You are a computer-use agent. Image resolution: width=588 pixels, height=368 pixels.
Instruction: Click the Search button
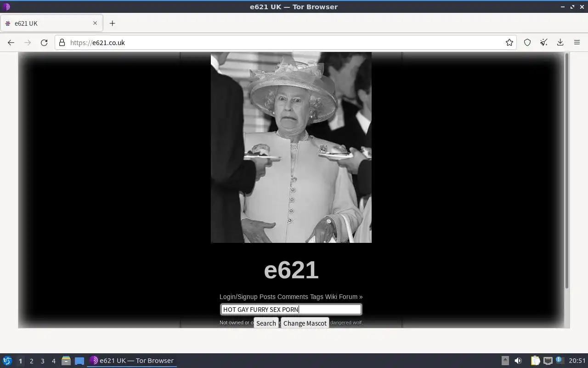[x=266, y=323]
